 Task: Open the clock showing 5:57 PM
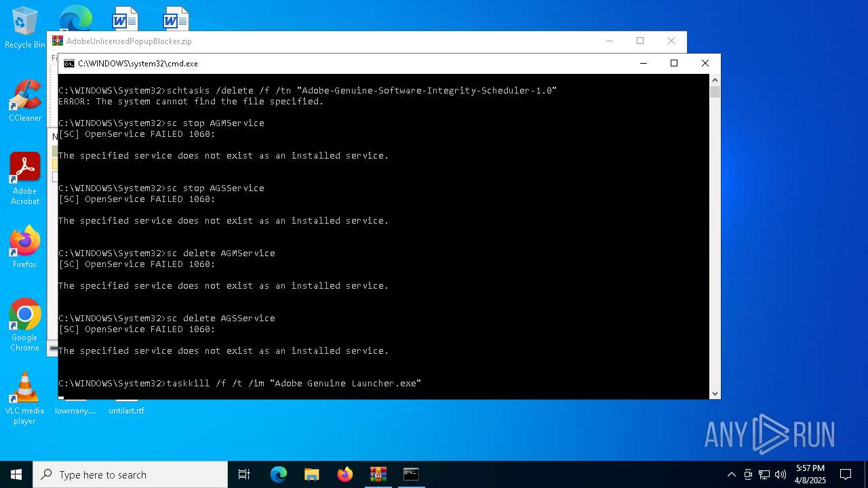(810, 474)
